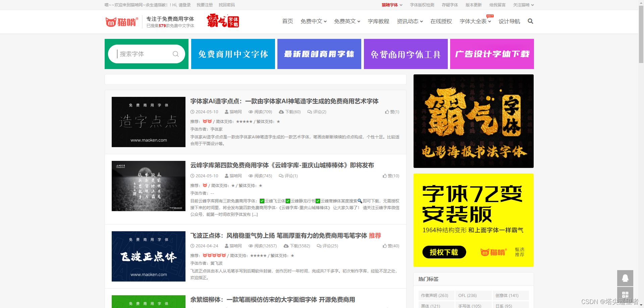Click the 猫啃 site logo
This screenshot has height=308, width=644.
[122, 22]
